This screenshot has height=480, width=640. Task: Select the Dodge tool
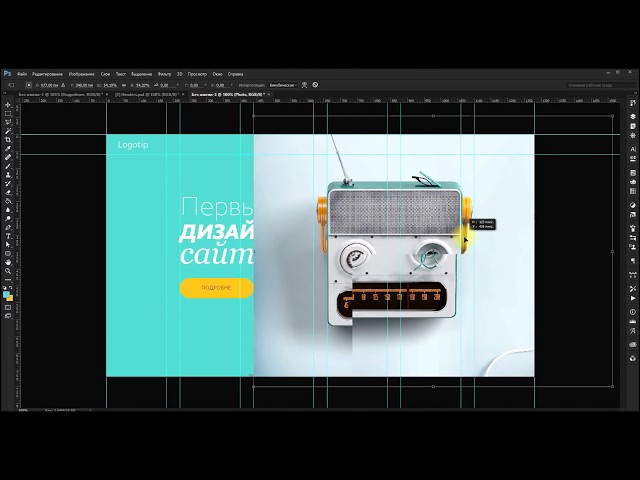8,219
